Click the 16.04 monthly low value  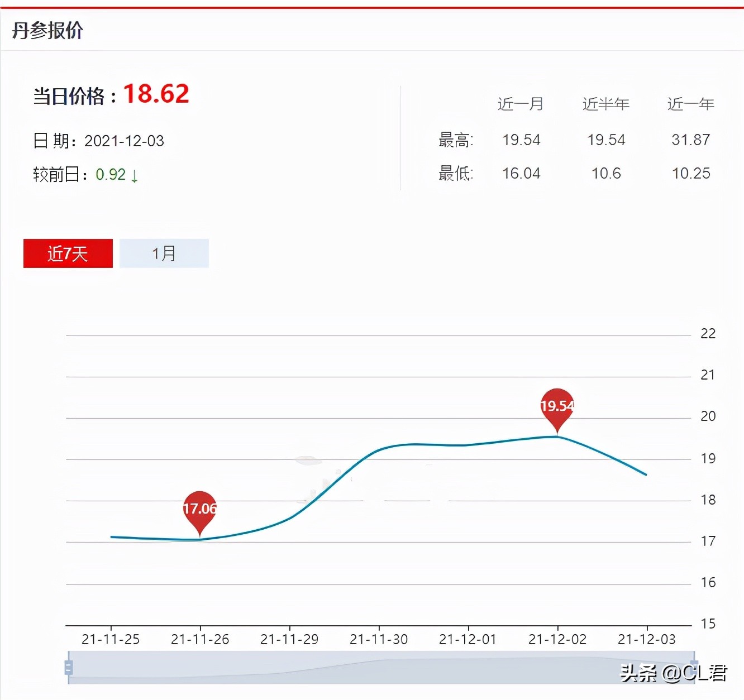(521, 174)
